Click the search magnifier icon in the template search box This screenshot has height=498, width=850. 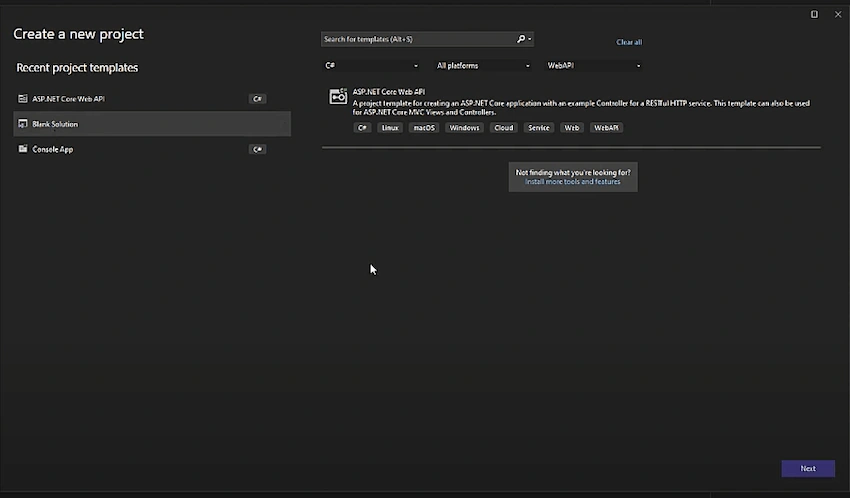pos(521,39)
